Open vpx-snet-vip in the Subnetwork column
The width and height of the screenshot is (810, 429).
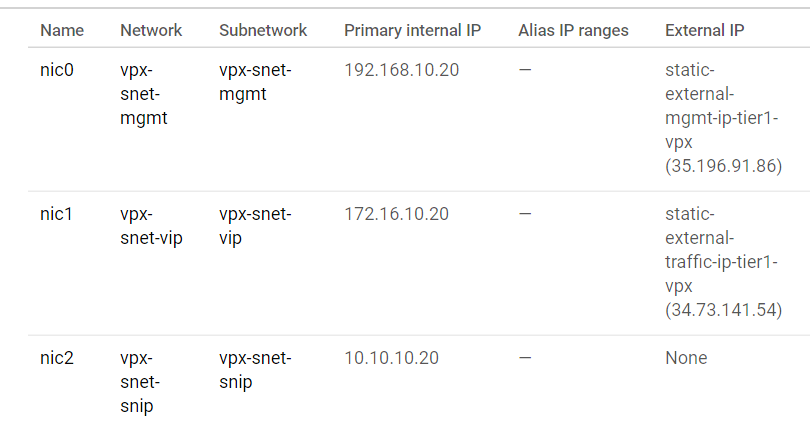click(x=255, y=226)
